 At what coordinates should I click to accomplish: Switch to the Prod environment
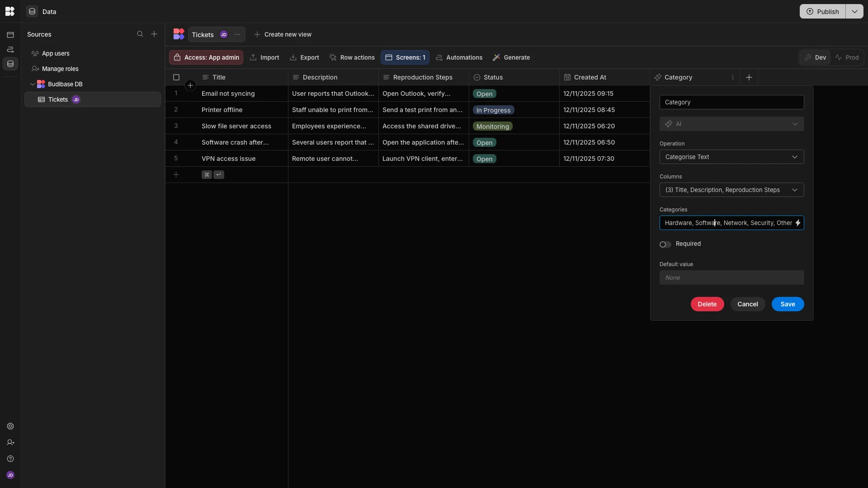coord(848,57)
